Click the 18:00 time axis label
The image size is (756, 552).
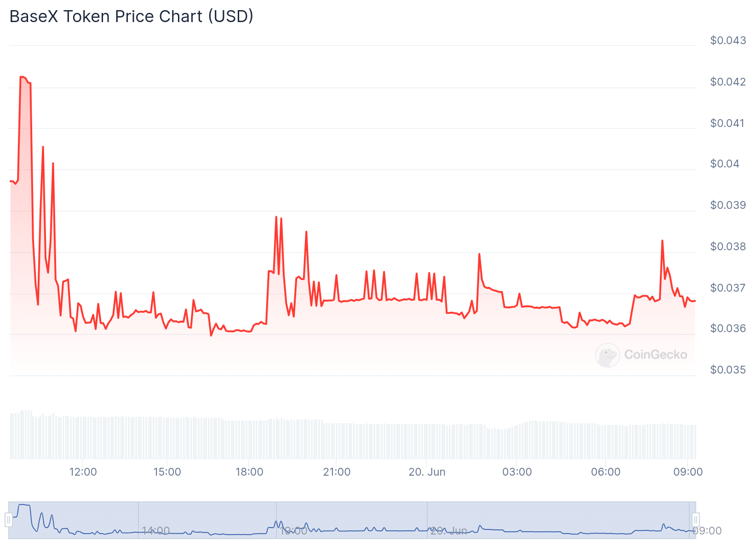(x=249, y=472)
